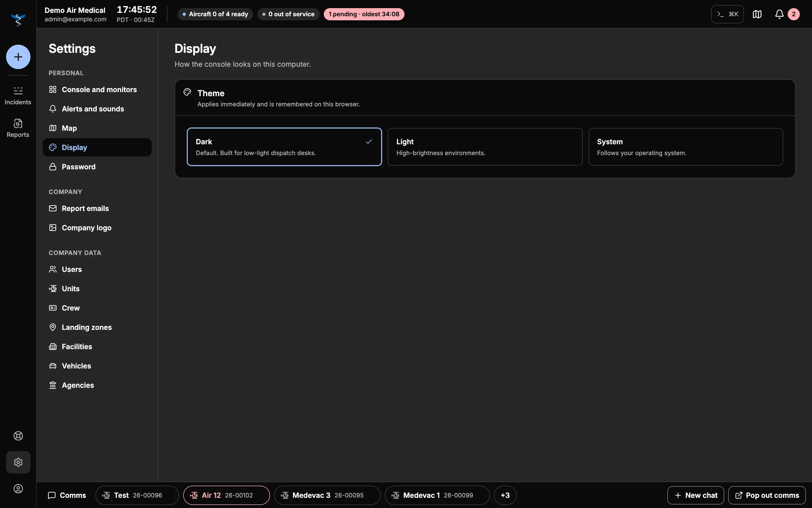This screenshot has width=812, height=508.
Task: Click Pop out comms
Action: [x=767, y=495]
